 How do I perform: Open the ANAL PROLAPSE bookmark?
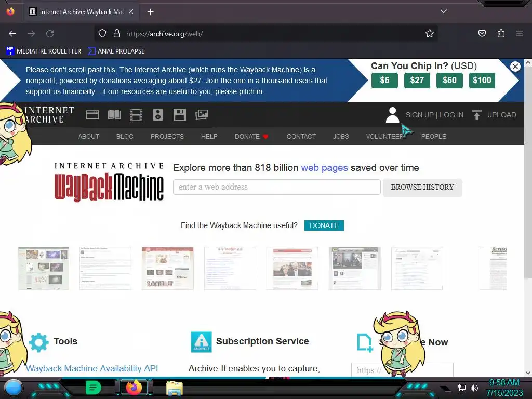[x=116, y=51]
